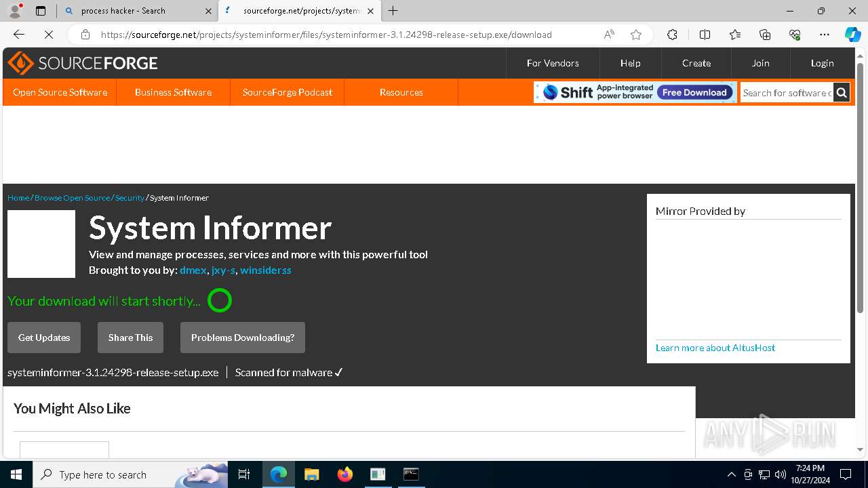Close the sourceforge.net tab
Screen dimensions: 868x488
point(371,11)
